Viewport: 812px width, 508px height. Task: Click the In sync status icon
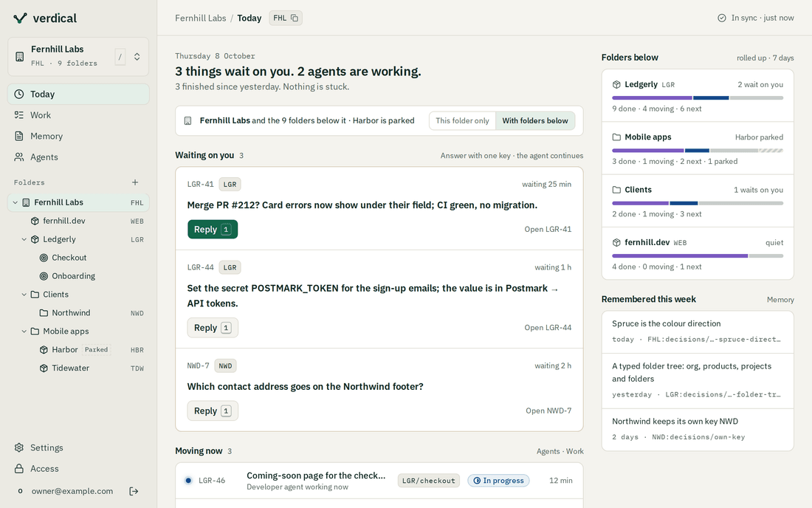(x=721, y=18)
